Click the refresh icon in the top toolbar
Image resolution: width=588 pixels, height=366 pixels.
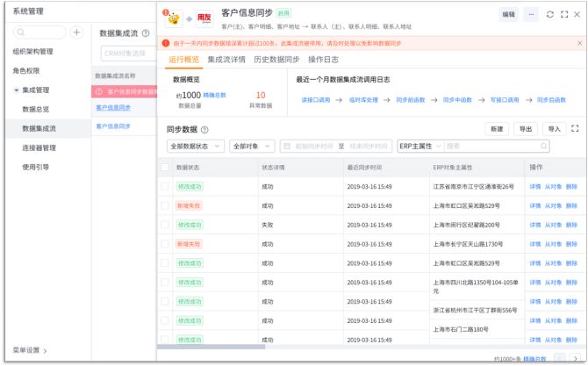[x=550, y=15]
